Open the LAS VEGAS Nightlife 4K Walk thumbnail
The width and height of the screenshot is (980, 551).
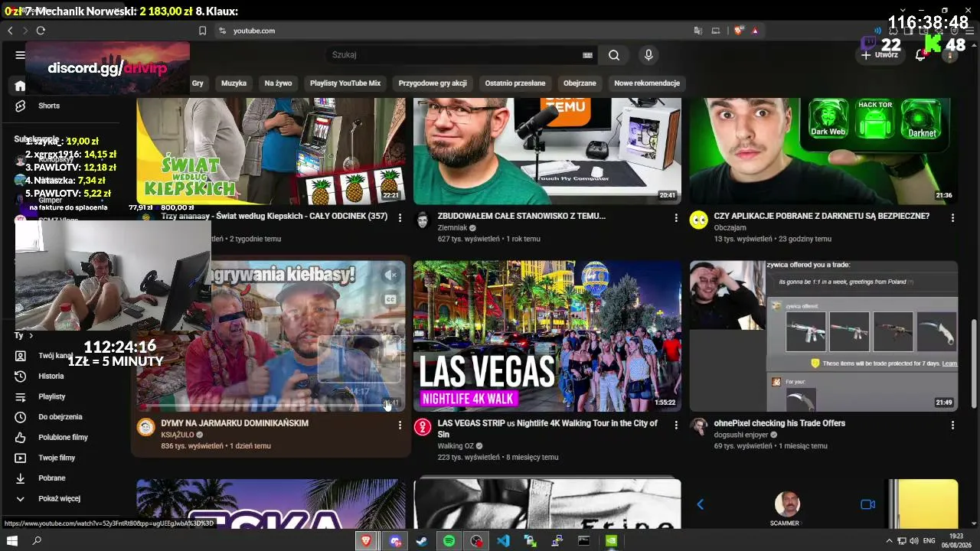(x=547, y=336)
